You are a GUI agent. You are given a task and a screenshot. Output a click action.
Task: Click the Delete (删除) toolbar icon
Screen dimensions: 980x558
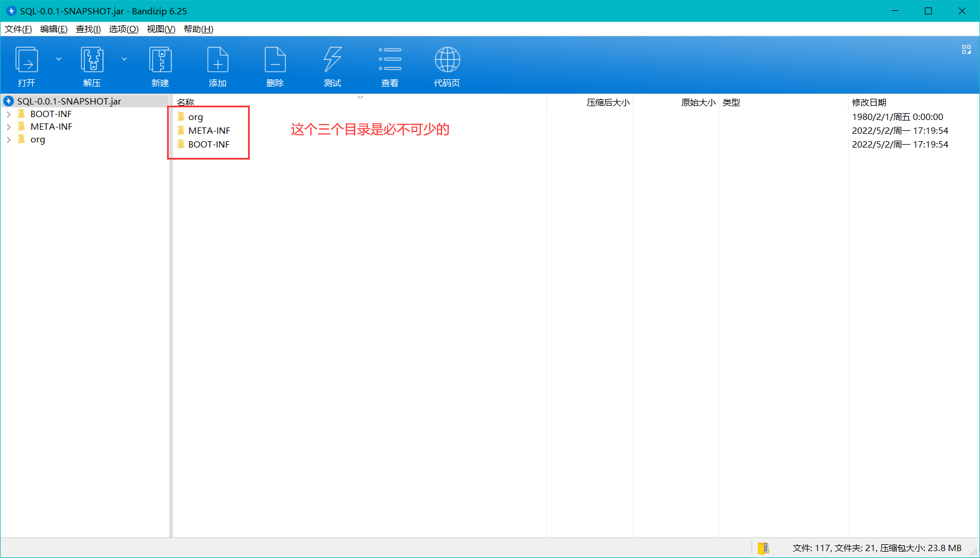[275, 60]
